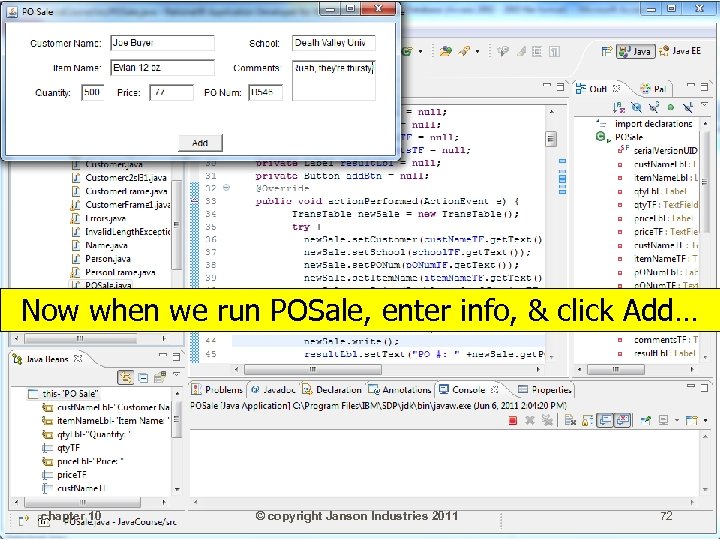This screenshot has height=540, width=720.
Task: Click the Pin Console icon
Action: [x=647, y=420]
